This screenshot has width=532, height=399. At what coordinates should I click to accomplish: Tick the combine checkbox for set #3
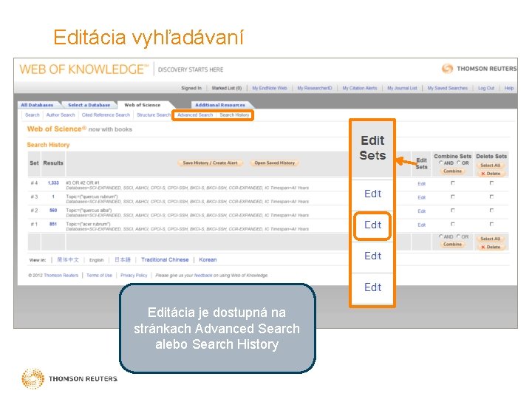pos(453,197)
